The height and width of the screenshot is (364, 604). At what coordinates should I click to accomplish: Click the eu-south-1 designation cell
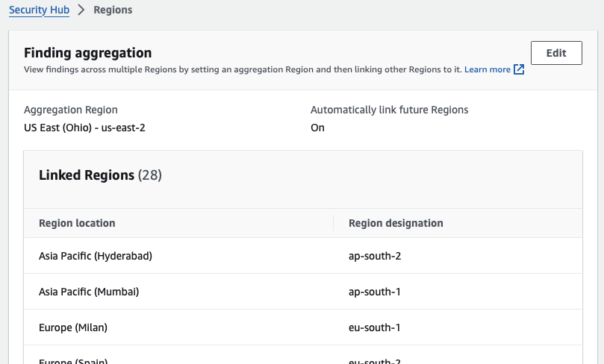click(x=375, y=327)
